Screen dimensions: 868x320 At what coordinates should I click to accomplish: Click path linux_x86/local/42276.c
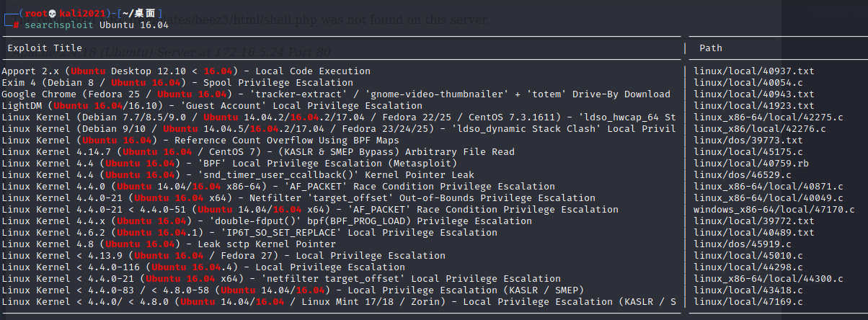[x=760, y=129]
